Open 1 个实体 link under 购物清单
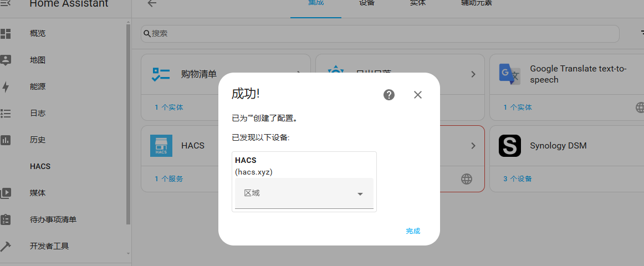This screenshot has height=266, width=644. [169, 108]
